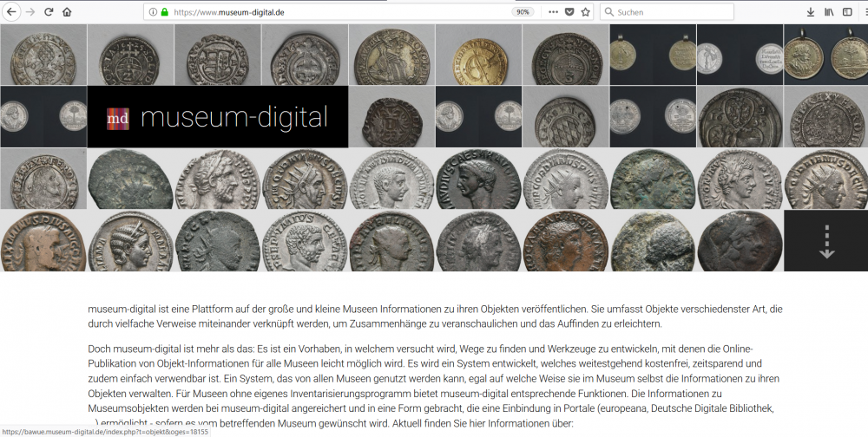This screenshot has height=437, width=868.
Task: Toggle the sidebar view icon
Action: click(x=847, y=12)
